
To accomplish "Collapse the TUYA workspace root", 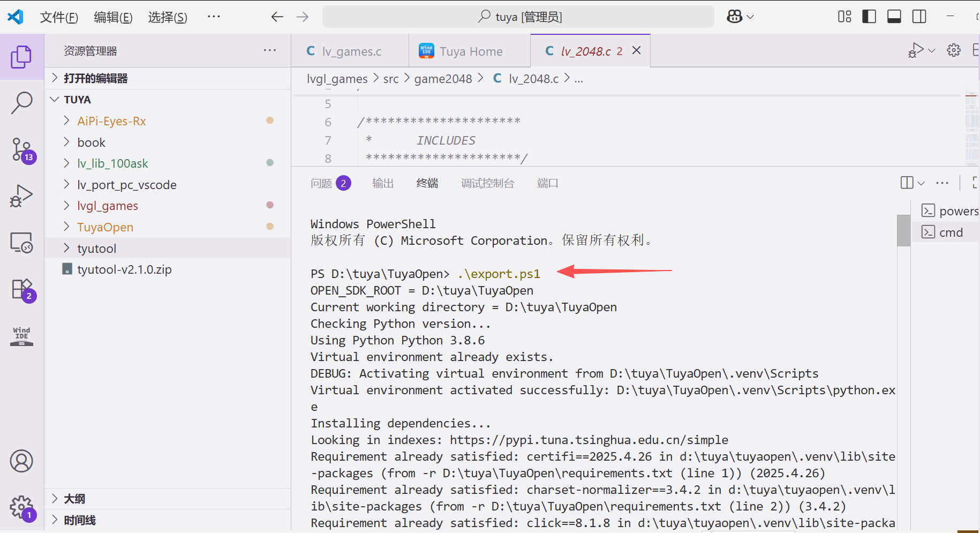I will (168, 100).
